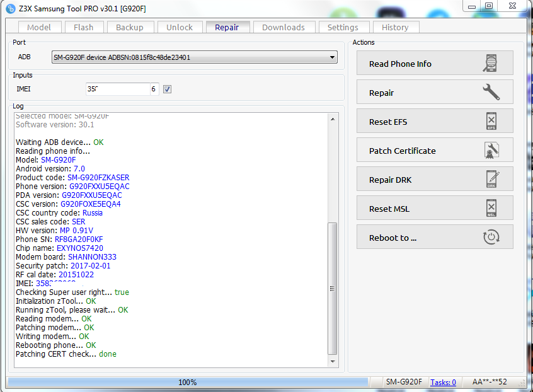Viewport: 533px width, 392px height.
Task: Click the Android version 7.0 value
Action: (x=79, y=169)
